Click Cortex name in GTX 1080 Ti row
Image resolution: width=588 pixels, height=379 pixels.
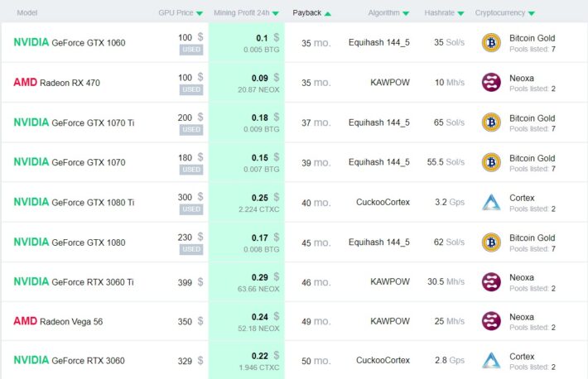pyautogui.click(x=522, y=198)
